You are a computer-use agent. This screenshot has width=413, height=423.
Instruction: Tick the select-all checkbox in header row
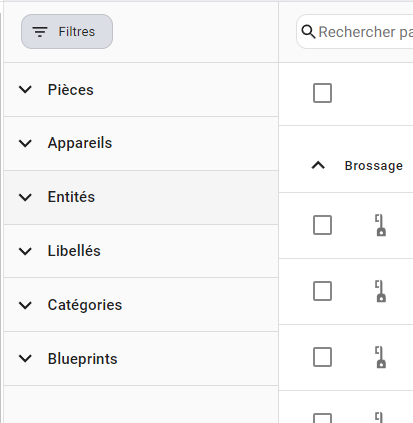[322, 93]
